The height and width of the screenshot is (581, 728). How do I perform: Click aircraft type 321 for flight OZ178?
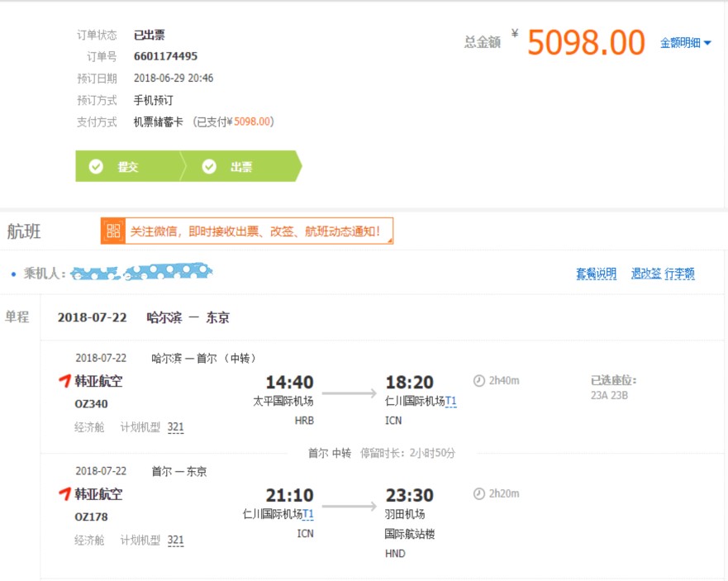[175, 541]
